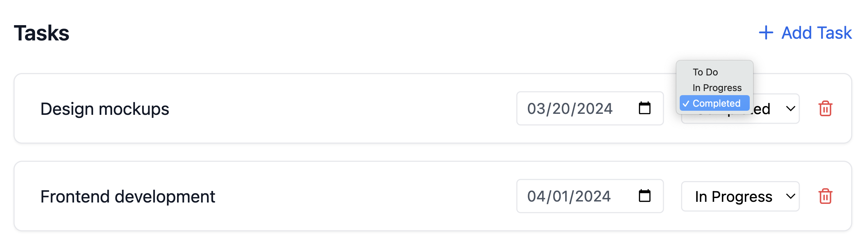The image size is (868, 246).
Task: Click the Design mockups task title
Action: coord(105,108)
